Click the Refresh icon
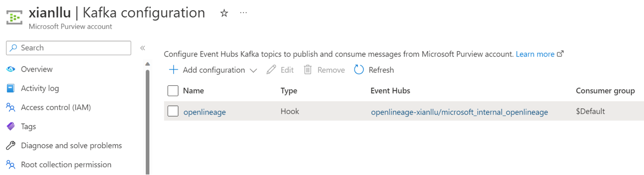 [x=359, y=70]
